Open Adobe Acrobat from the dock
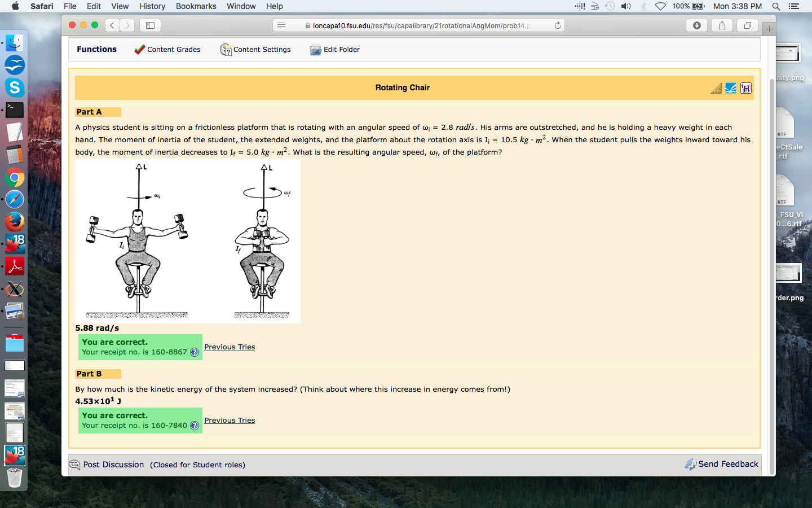812x508 pixels. (15, 266)
